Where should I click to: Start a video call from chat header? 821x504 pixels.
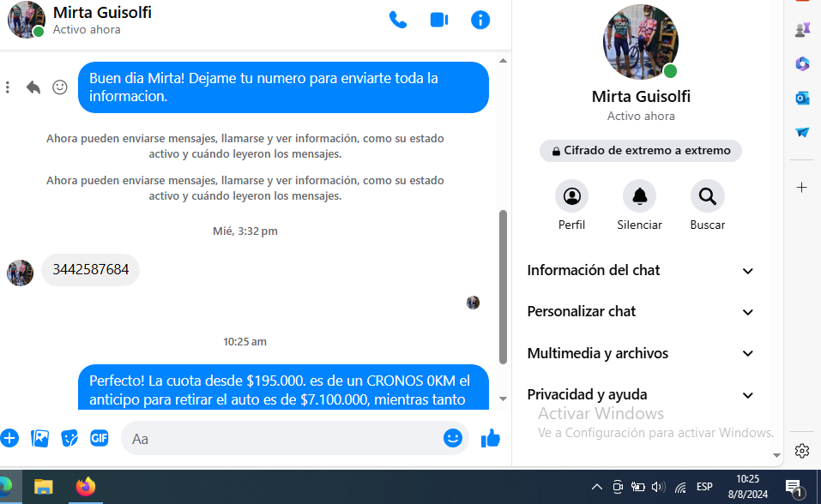(x=438, y=21)
